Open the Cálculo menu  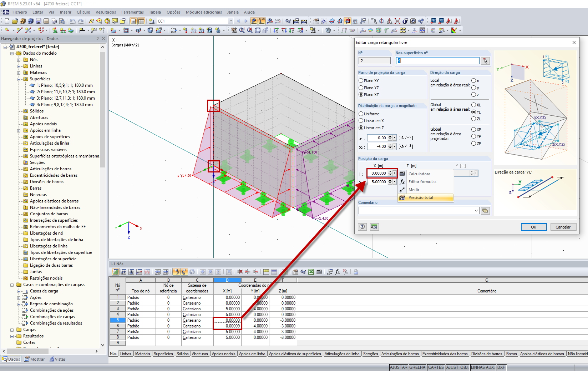[83, 12]
